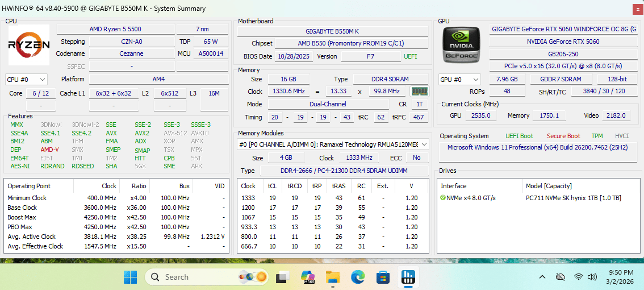Open File Explorer from the taskbar
The height and width of the screenshot is (290, 644).
(x=333, y=277)
